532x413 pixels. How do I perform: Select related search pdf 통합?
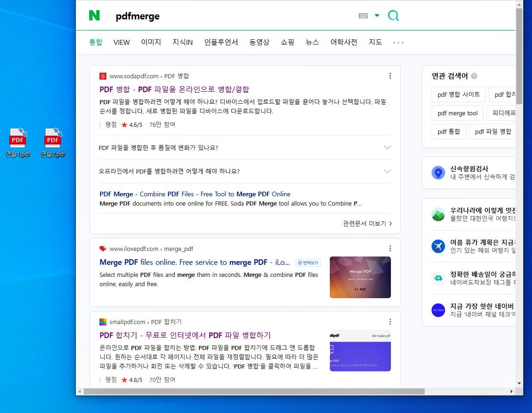[449, 131]
